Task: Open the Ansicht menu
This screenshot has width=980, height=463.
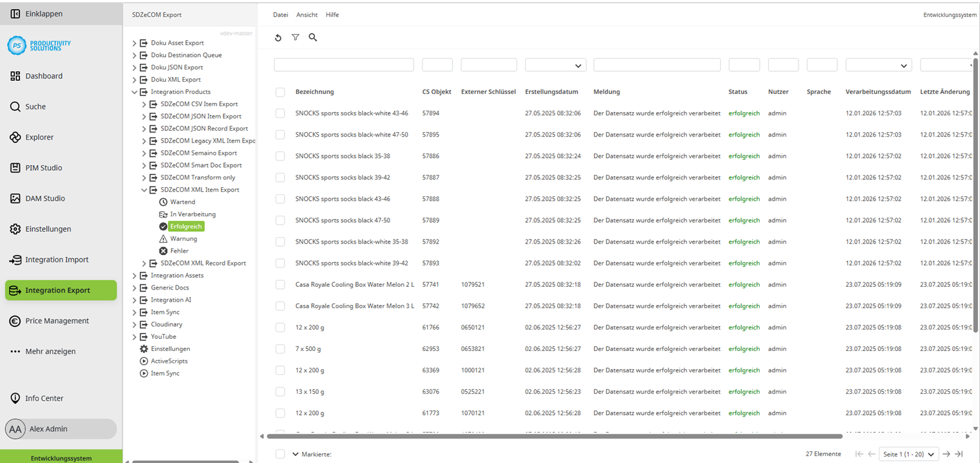Action: (307, 14)
